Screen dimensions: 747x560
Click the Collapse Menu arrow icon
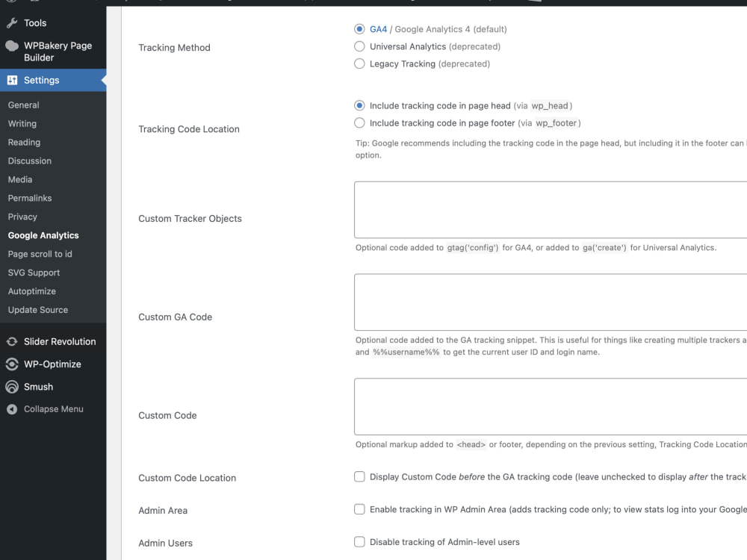pyautogui.click(x=12, y=409)
